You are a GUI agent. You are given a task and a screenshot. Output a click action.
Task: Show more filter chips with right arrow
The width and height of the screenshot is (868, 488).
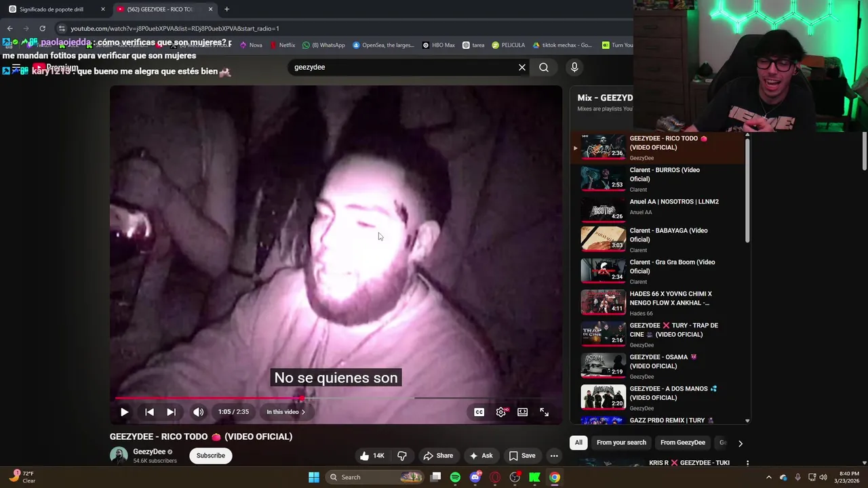click(740, 443)
